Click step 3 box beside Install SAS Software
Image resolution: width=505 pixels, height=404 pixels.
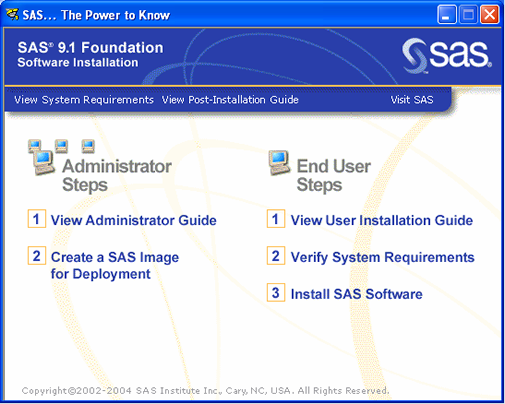tap(276, 293)
